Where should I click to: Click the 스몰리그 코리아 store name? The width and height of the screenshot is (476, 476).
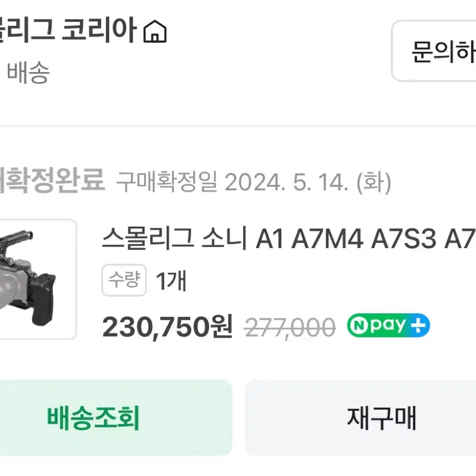pyautogui.click(x=68, y=30)
